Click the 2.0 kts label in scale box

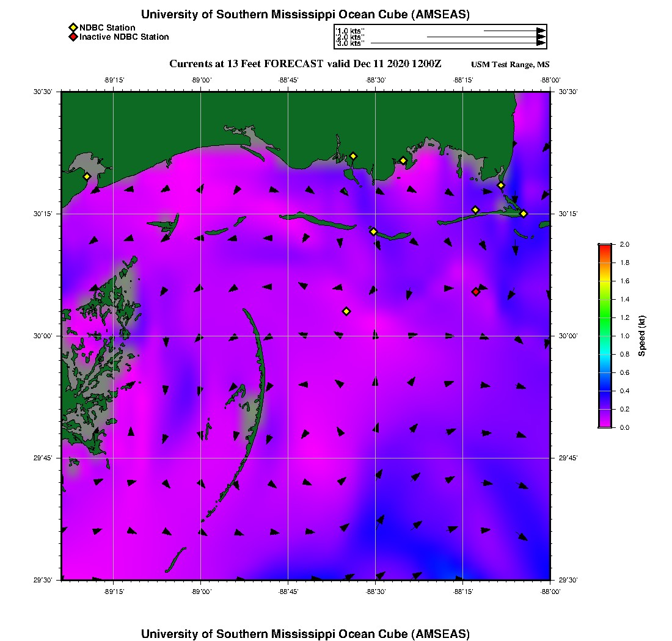[x=350, y=37]
